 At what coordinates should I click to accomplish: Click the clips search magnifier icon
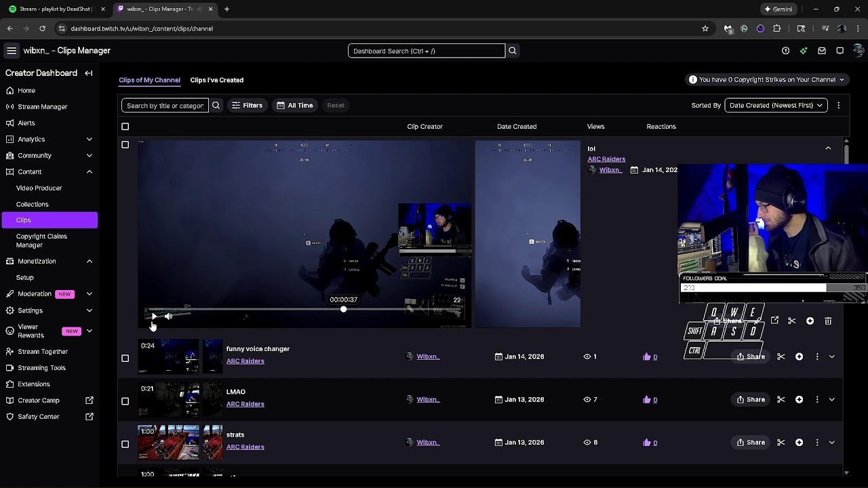point(216,106)
